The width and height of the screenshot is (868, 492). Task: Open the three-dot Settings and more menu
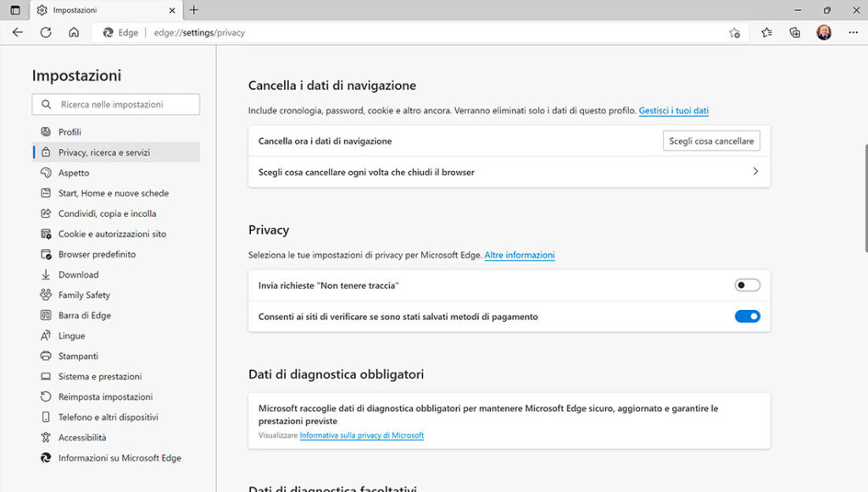point(853,33)
